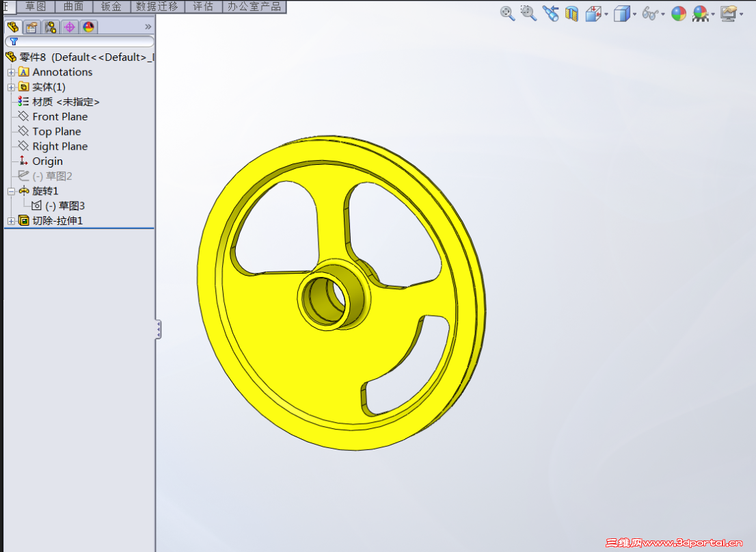Viewport: 756px width, 552px height.
Task: Toggle Section View icon
Action: pyautogui.click(x=572, y=14)
